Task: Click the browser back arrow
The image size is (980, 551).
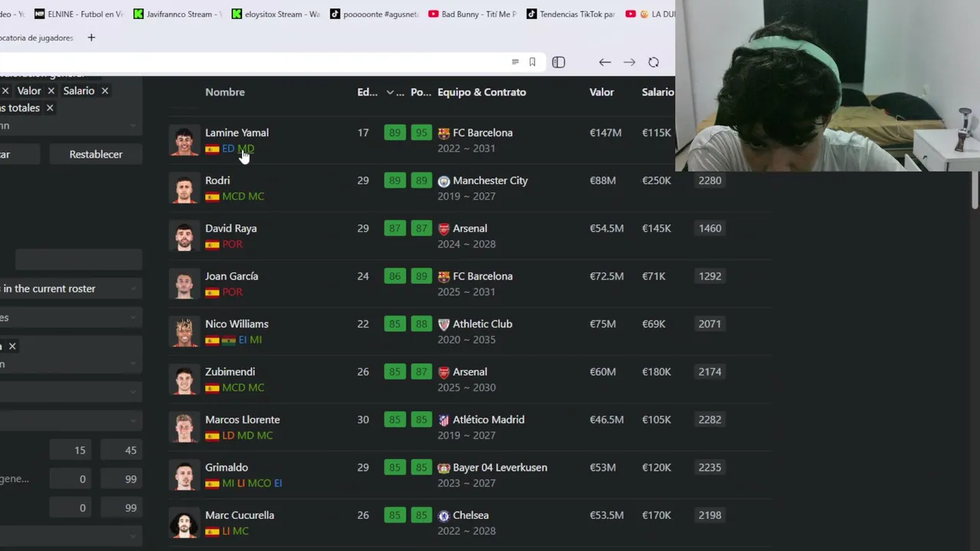Action: click(605, 62)
